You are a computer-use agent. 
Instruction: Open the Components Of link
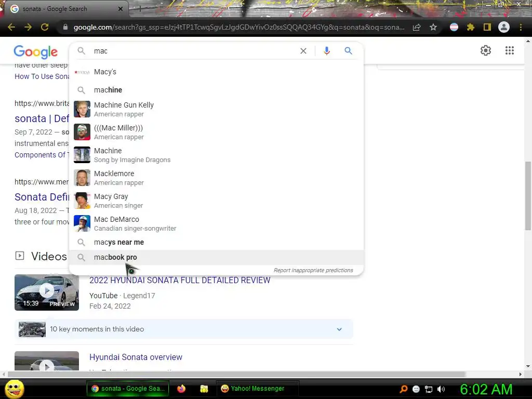pyautogui.click(x=42, y=155)
